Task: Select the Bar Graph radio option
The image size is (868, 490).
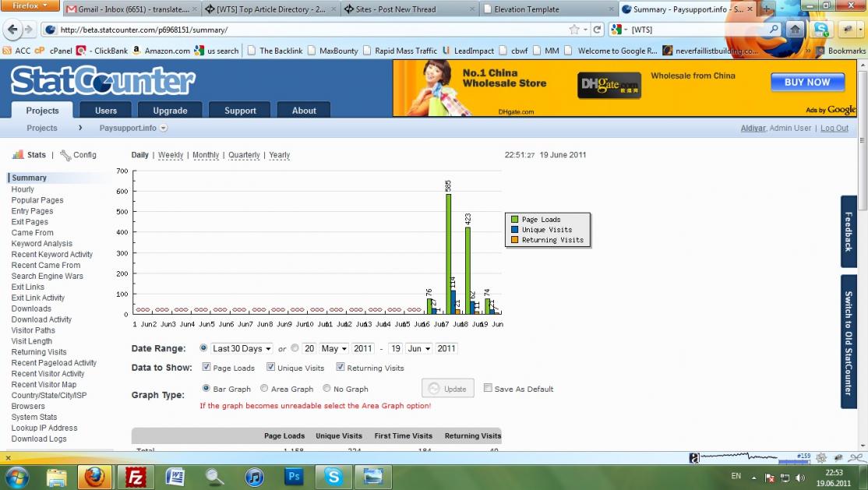Action: pyautogui.click(x=206, y=388)
